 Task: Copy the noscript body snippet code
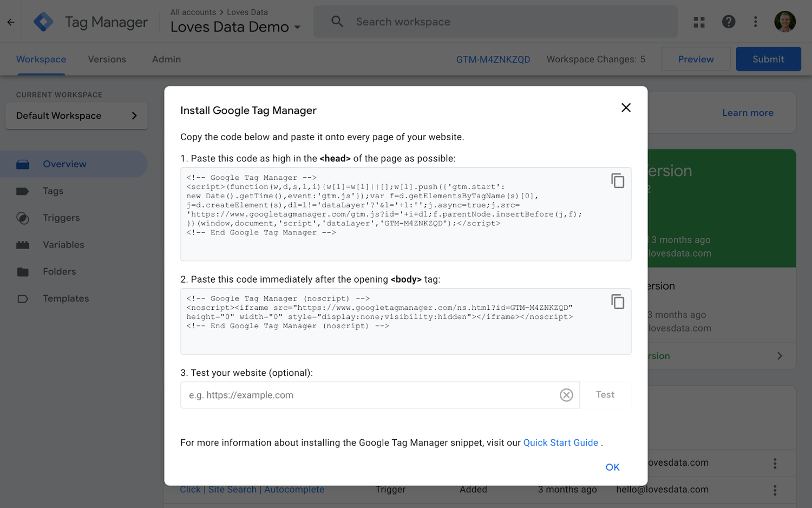(618, 302)
